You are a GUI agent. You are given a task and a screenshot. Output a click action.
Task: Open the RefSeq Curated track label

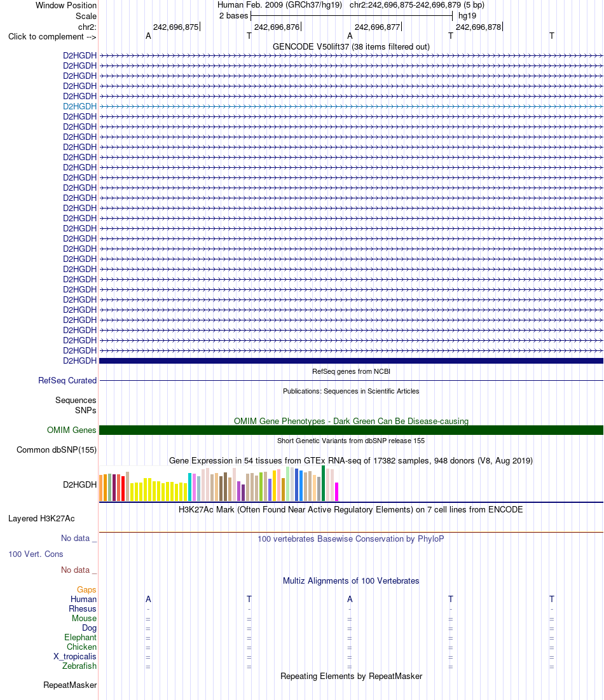click(67, 380)
